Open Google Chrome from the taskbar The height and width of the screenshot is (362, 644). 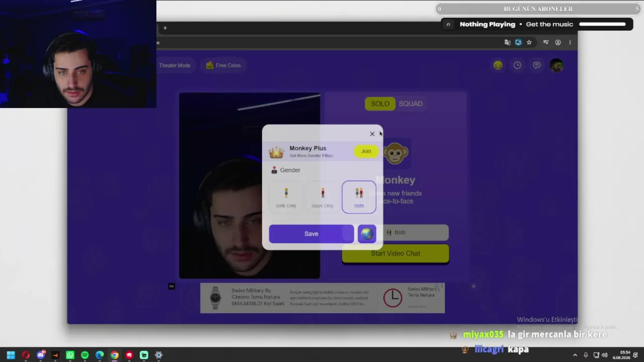click(114, 355)
